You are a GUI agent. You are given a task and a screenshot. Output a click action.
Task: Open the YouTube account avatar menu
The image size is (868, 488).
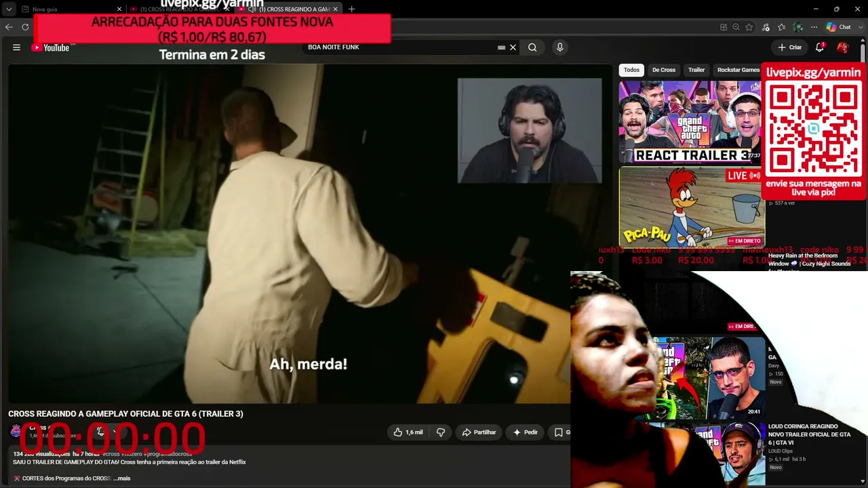[x=842, y=47]
